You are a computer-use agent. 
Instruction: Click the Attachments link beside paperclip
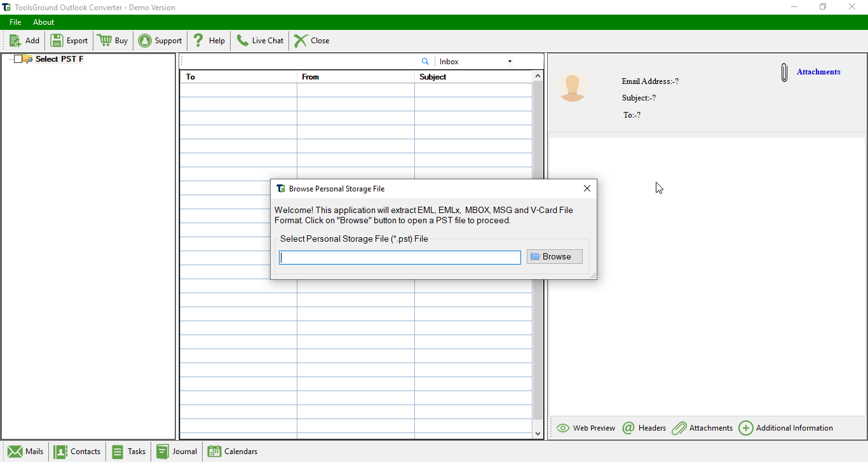tap(818, 72)
